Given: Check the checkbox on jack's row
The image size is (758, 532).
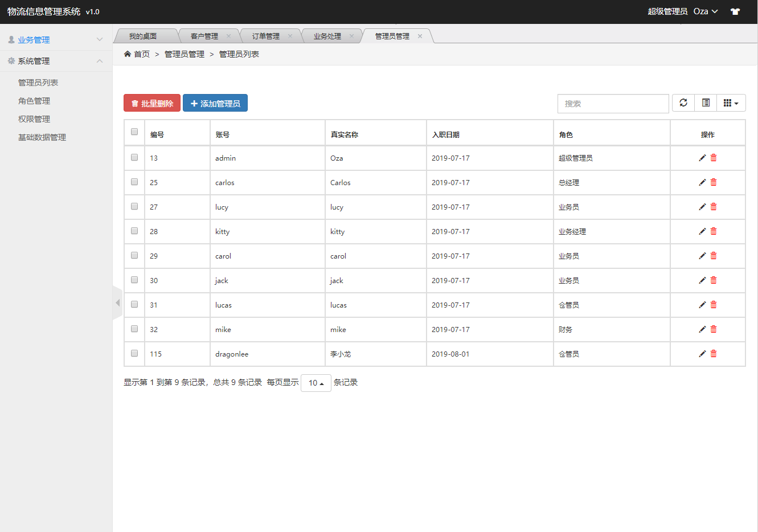Looking at the screenshot, I should (x=134, y=280).
